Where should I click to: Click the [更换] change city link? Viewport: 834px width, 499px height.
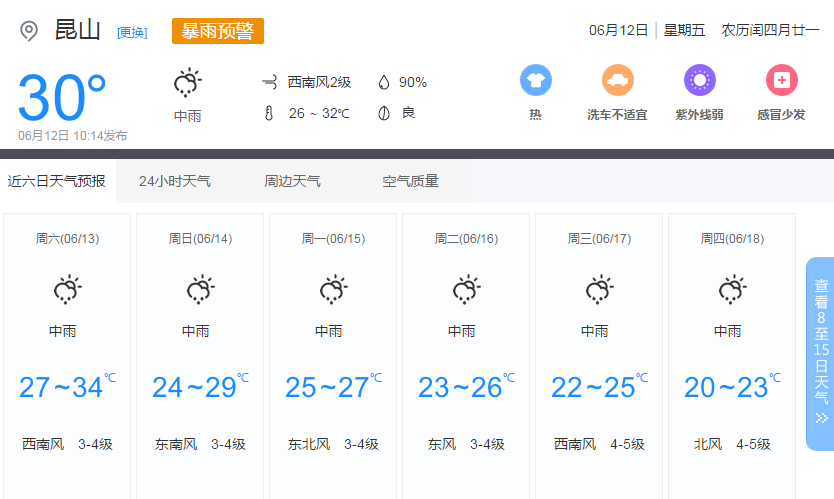click(132, 32)
